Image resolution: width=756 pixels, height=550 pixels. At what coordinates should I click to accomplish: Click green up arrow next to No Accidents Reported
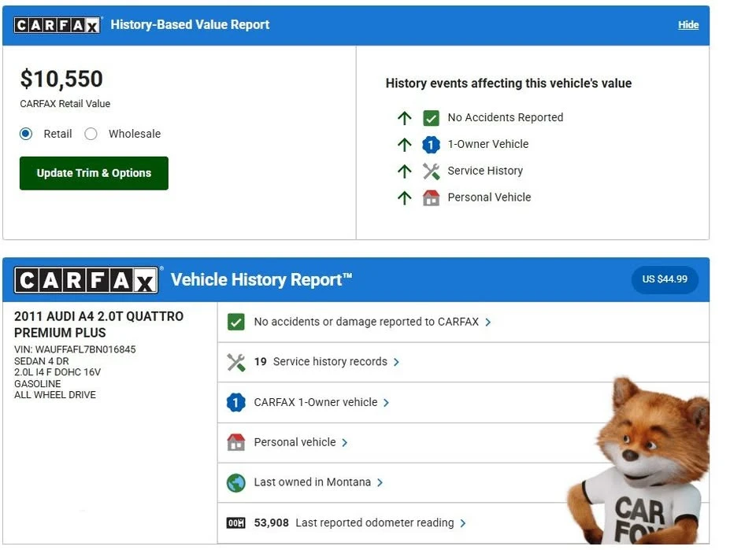(405, 118)
